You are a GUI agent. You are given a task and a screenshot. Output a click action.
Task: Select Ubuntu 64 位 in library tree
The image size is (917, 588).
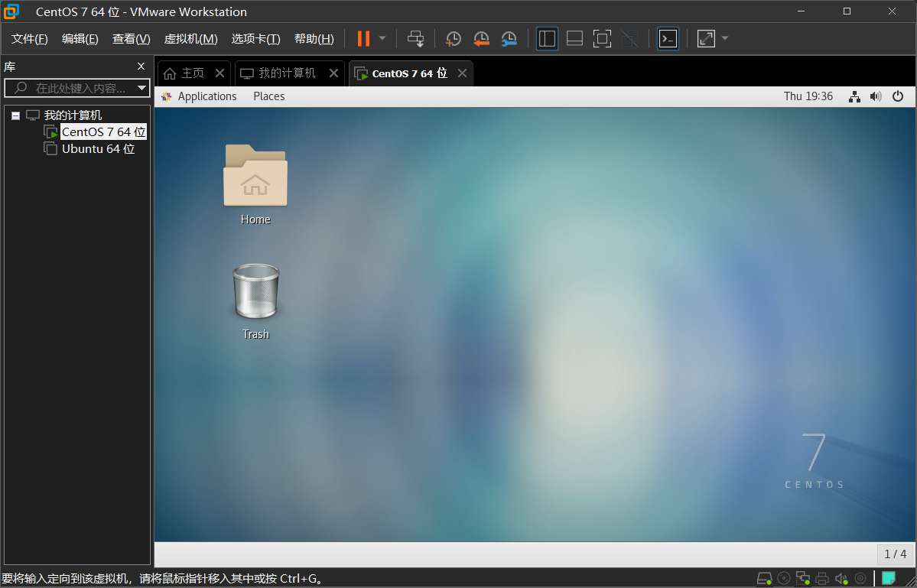click(x=98, y=149)
